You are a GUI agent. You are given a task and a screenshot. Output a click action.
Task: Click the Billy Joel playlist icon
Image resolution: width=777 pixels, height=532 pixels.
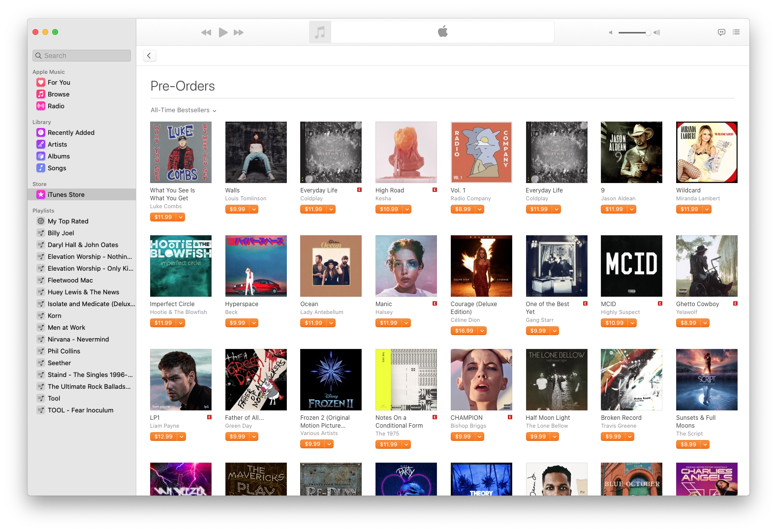41,233
